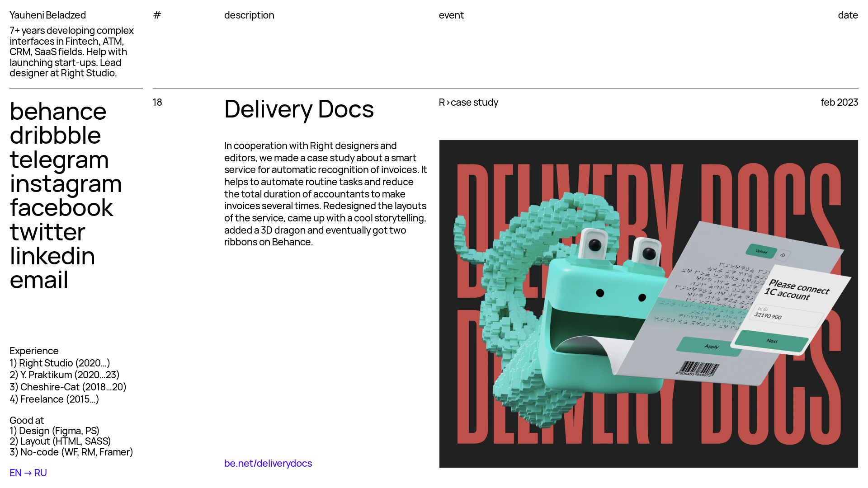Image resolution: width=868 pixels, height=488 pixels.
Task: Open the dribbble profile link
Action: pyautogui.click(x=55, y=136)
